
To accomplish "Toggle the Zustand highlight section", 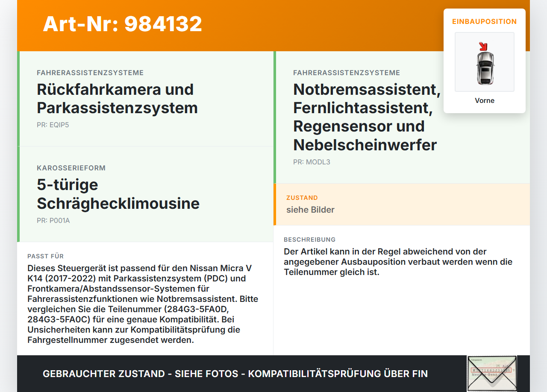I will tap(402, 204).
